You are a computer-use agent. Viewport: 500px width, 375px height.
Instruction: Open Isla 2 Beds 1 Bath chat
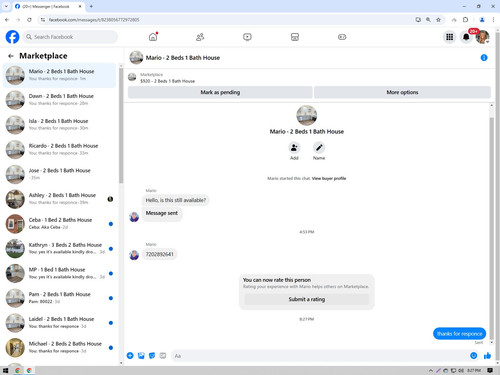click(59, 124)
